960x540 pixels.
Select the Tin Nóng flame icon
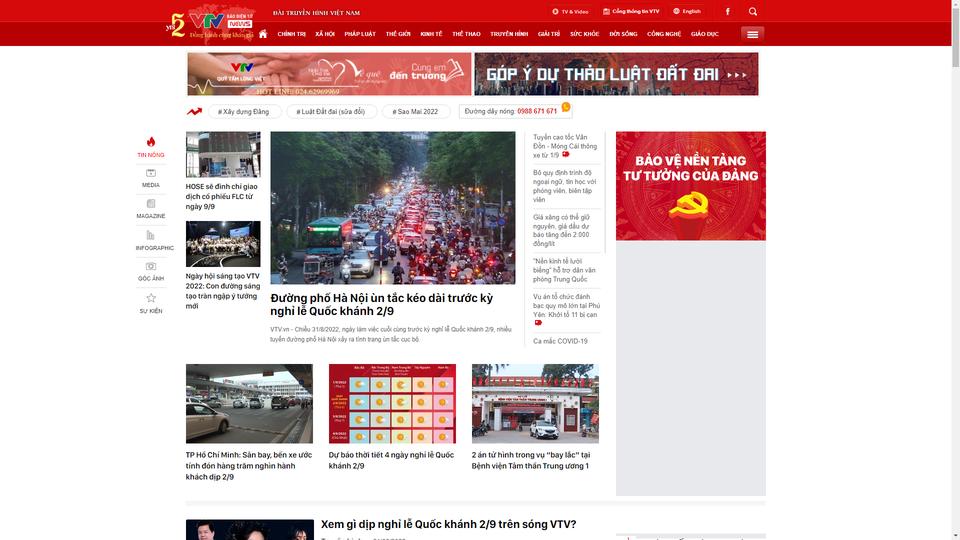click(151, 142)
